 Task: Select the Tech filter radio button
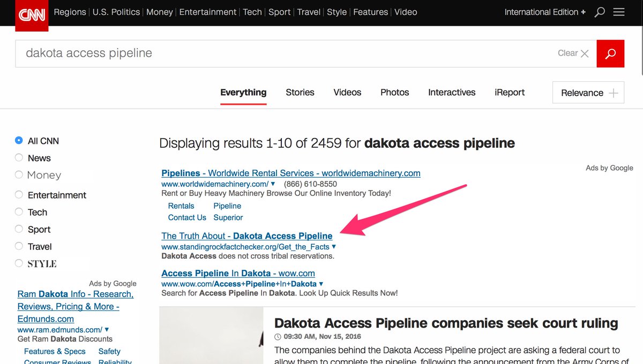tap(19, 211)
